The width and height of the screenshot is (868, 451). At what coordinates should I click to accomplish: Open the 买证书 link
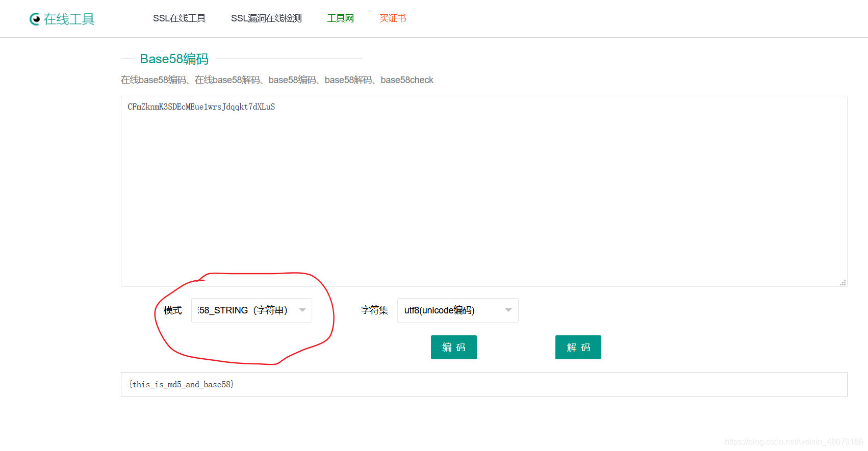[393, 18]
